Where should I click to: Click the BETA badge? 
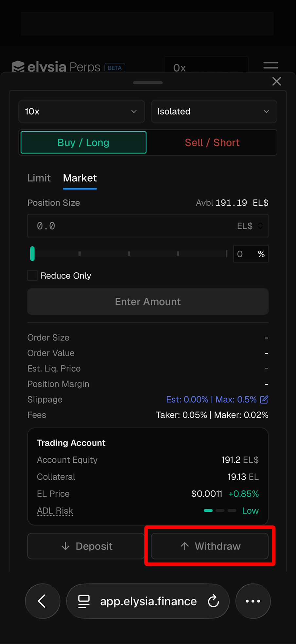coord(115,68)
